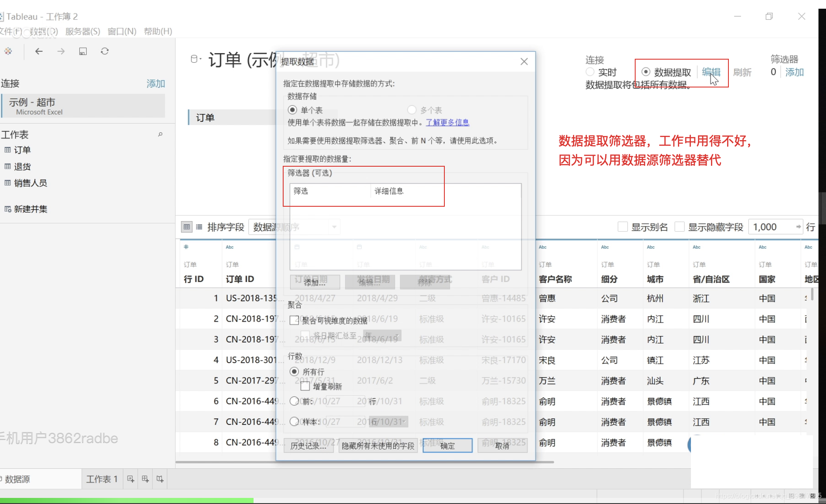Click the new story icon
Viewport: 826px width, 504px height.
point(160,479)
